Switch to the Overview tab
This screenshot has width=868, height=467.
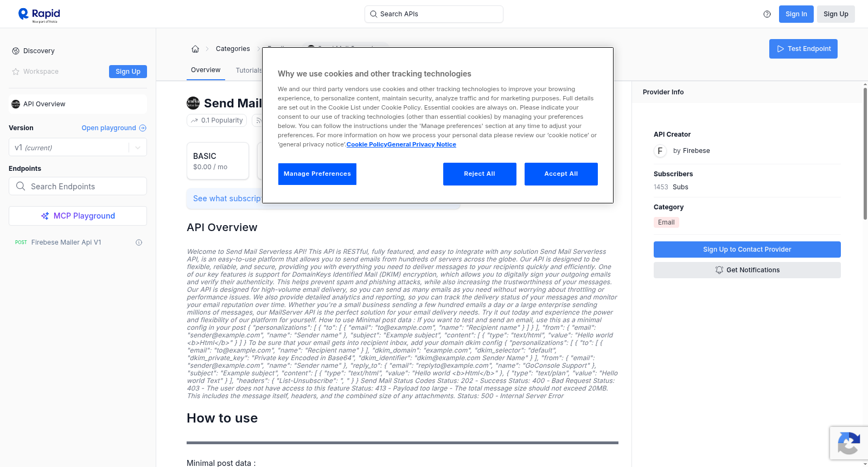[x=206, y=70]
